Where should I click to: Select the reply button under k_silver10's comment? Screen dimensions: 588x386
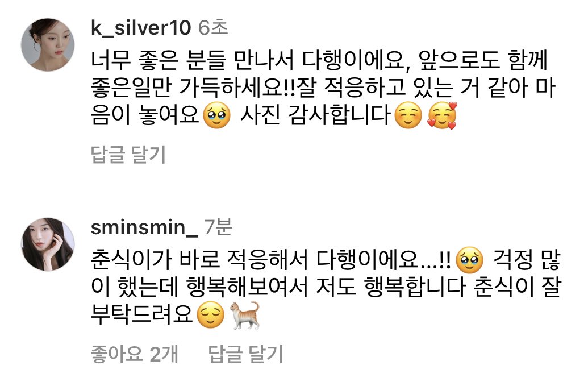pyautogui.click(x=128, y=154)
